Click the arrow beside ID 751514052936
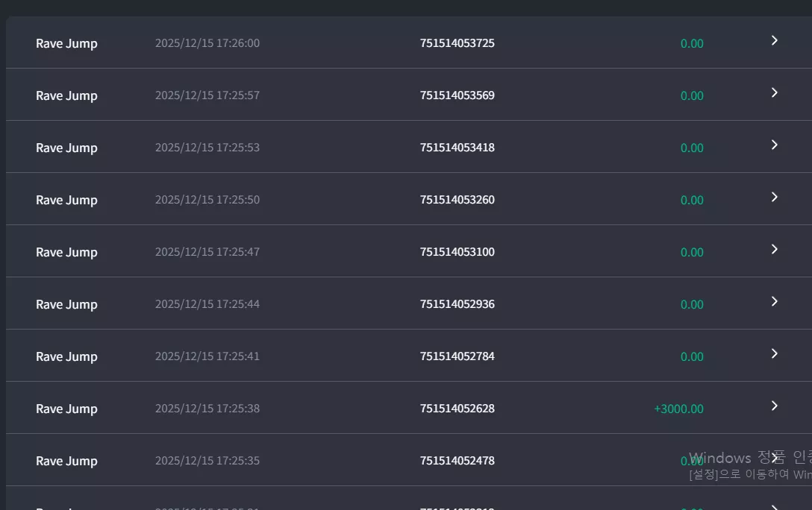812x510 pixels. tap(774, 301)
